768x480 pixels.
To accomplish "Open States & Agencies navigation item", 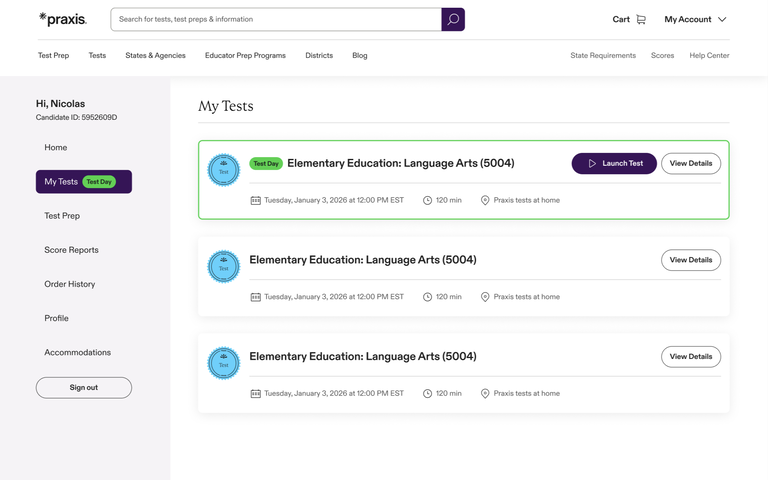I will pos(155,55).
